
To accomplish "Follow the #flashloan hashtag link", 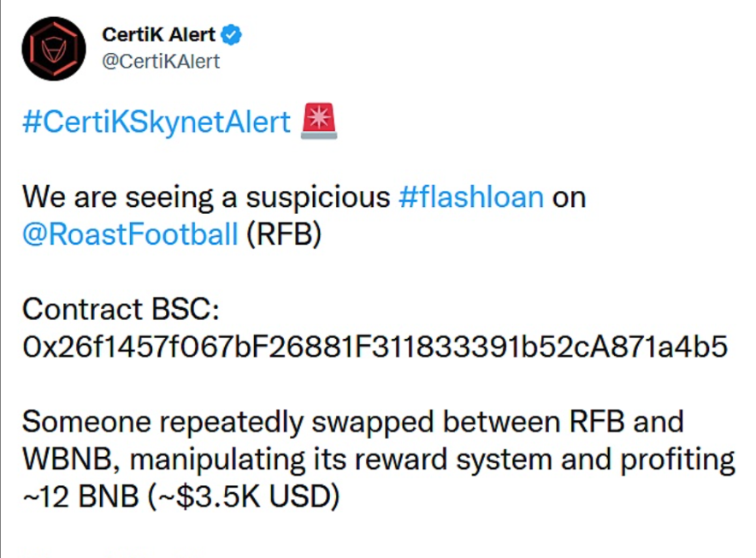I will tap(471, 197).
